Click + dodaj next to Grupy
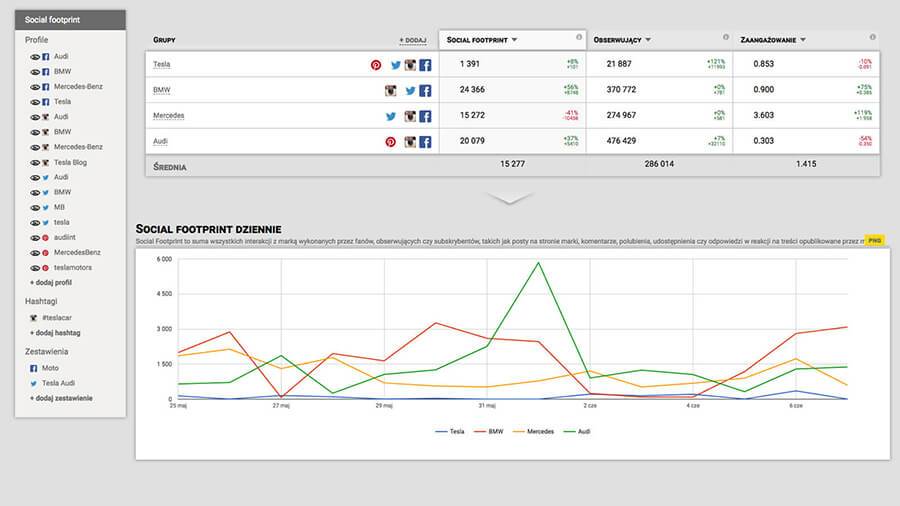 click(x=413, y=40)
